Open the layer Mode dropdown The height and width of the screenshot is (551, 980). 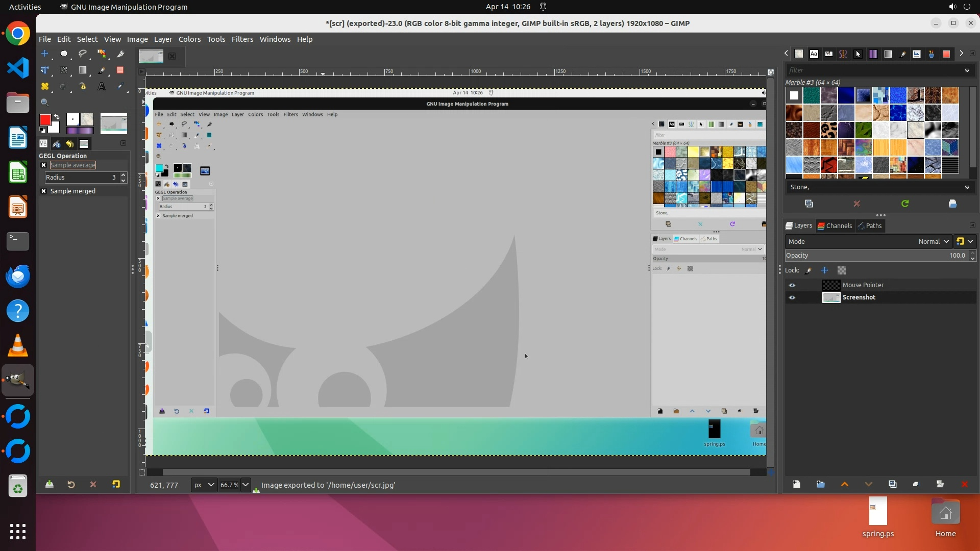pyautogui.click(x=934, y=241)
